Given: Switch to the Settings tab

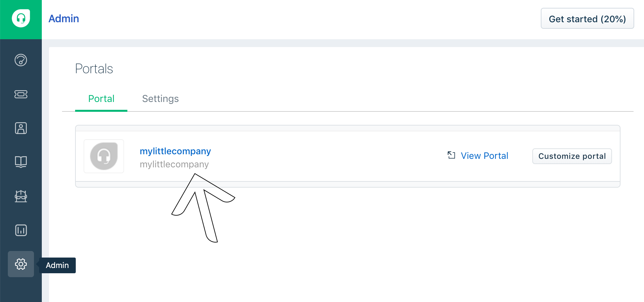Looking at the screenshot, I should (160, 99).
